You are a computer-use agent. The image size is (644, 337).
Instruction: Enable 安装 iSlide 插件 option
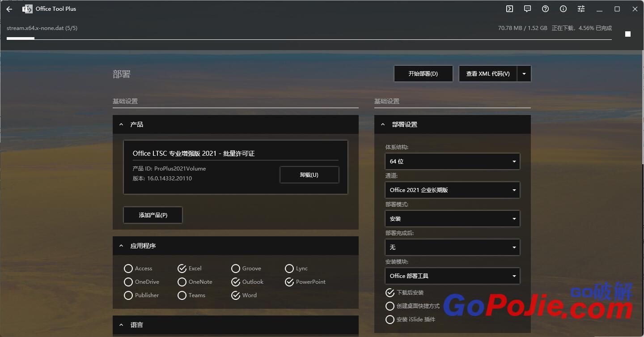(410, 320)
